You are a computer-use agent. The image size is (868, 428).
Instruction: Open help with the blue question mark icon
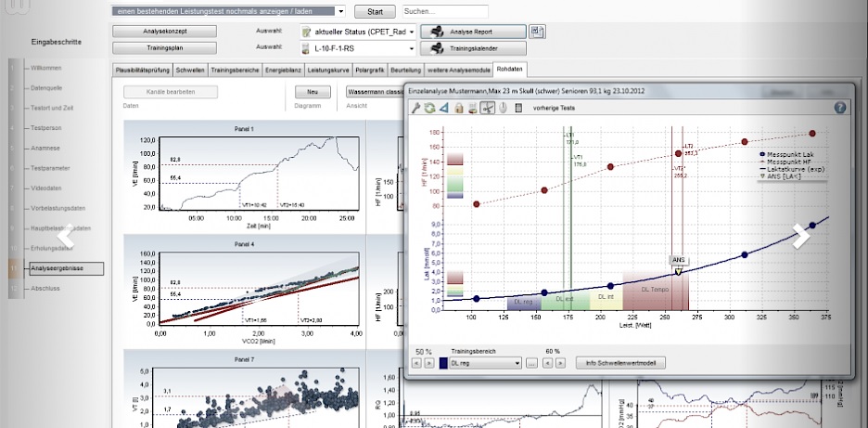point(840,108)
